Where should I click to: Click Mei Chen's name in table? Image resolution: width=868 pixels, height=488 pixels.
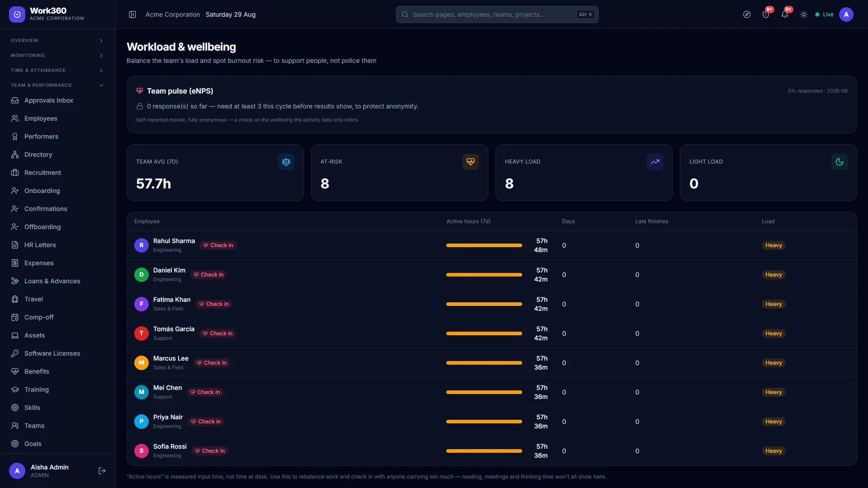tap(167, 388)
